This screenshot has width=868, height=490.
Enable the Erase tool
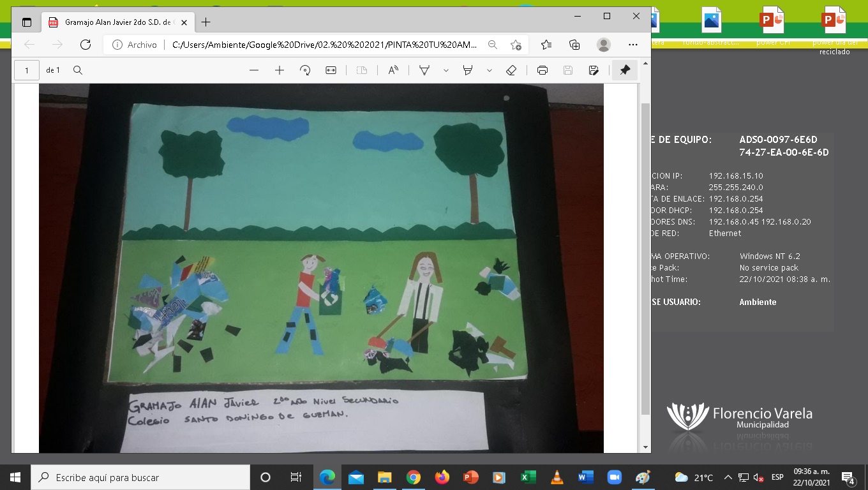pos(511,70)
